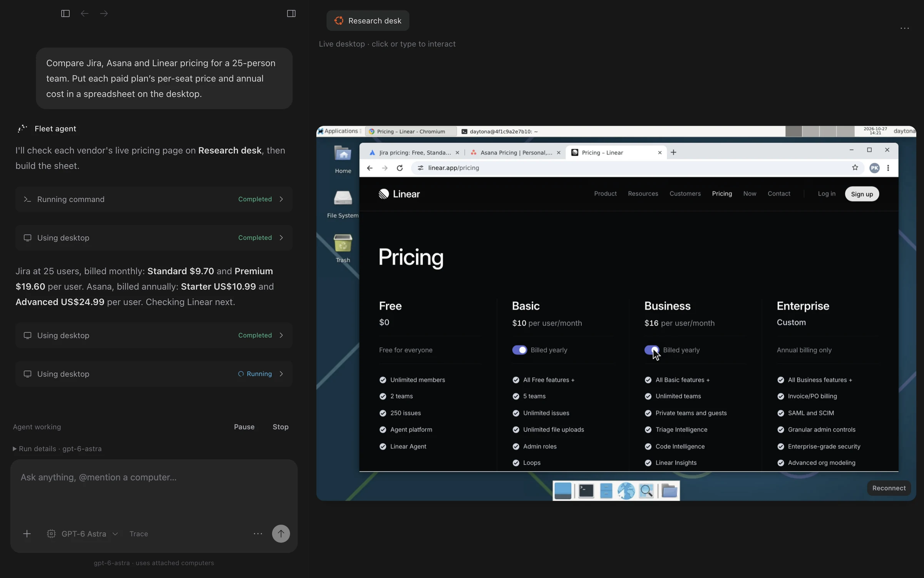Toggle Basic plan Billed yearly switch
The width and height of the screenshot is (924, 578).
[519, 350]
